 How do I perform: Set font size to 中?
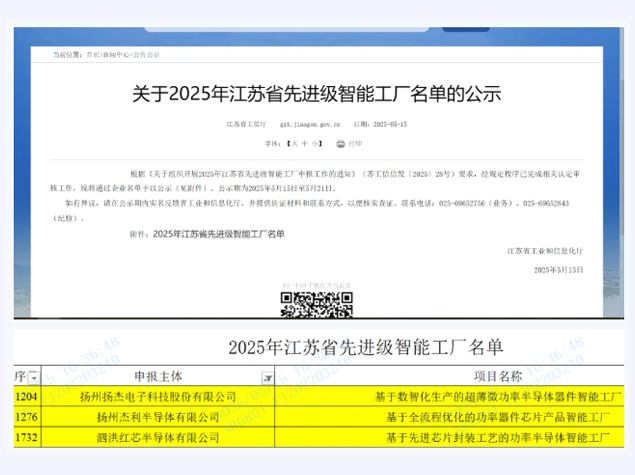tap(305, 144)
